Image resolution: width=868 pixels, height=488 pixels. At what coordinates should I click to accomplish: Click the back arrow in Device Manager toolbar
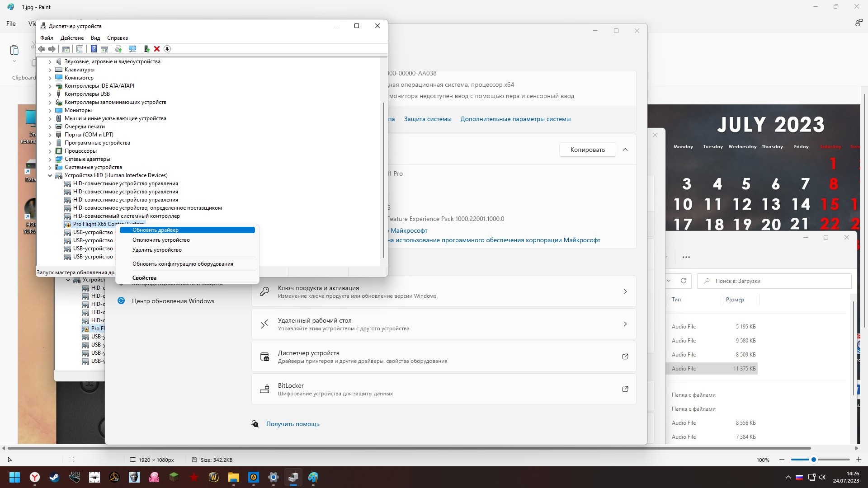42,49
